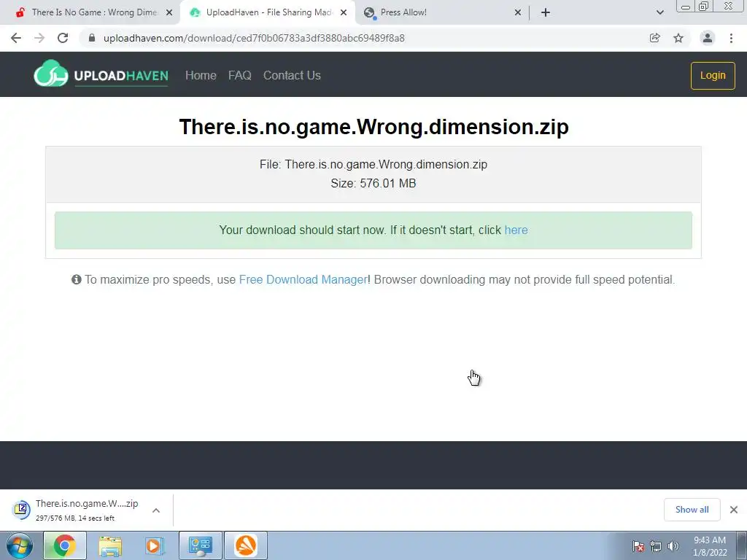
Task: Click the Chrome taskbar icon
Action: click(x=65, y=545)
